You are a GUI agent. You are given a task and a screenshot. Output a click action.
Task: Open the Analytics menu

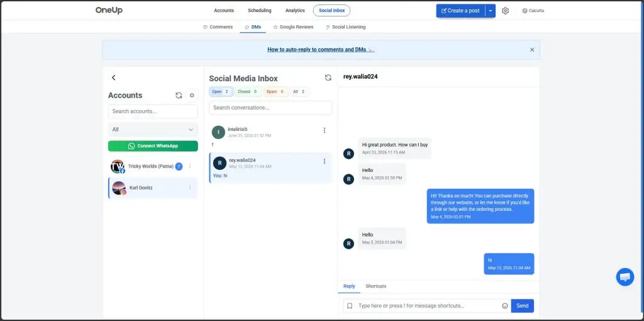pos(295,11)
